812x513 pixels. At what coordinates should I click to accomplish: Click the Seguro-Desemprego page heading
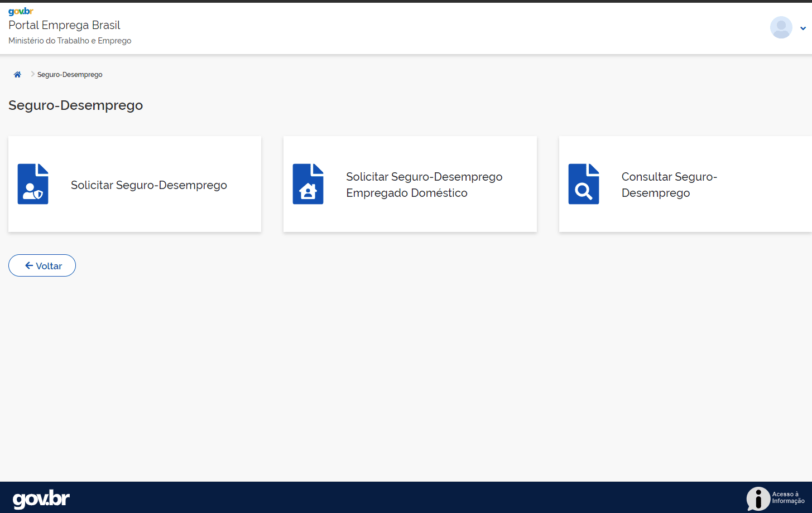coord(75,105)
